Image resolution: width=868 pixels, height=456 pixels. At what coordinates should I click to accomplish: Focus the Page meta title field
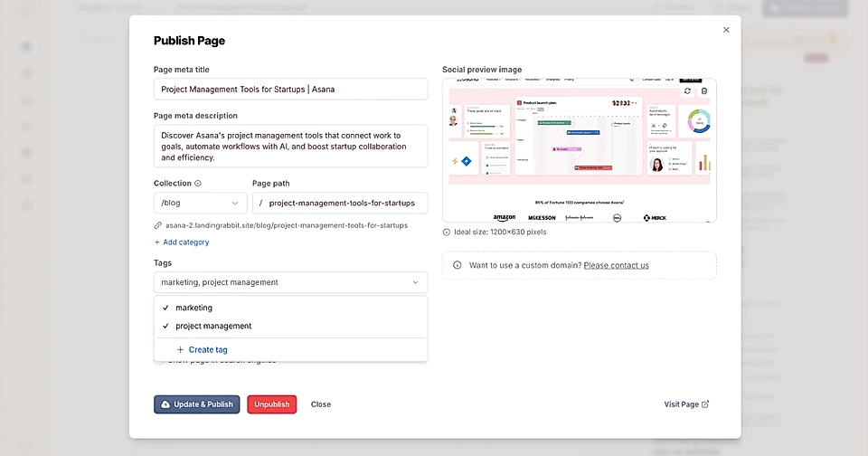(290, 90)
